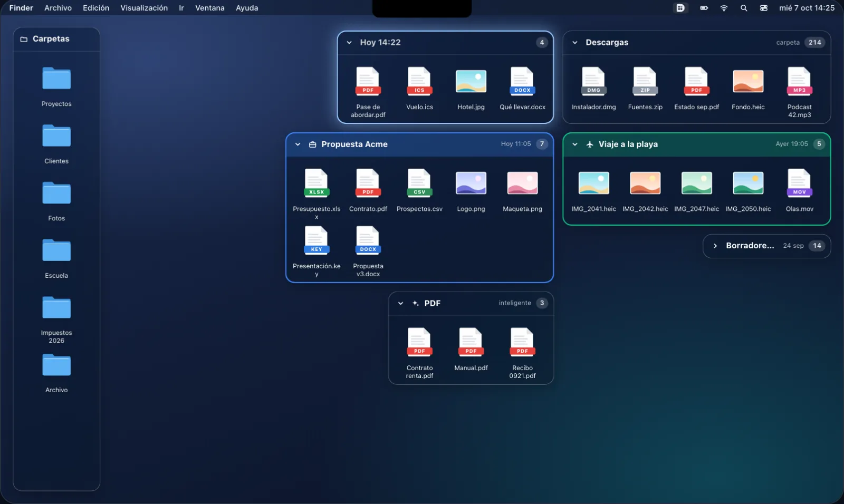The height and width of the screenshot is (504, 844).
Task: Open the Archivo menu
Action: (58, 8)
